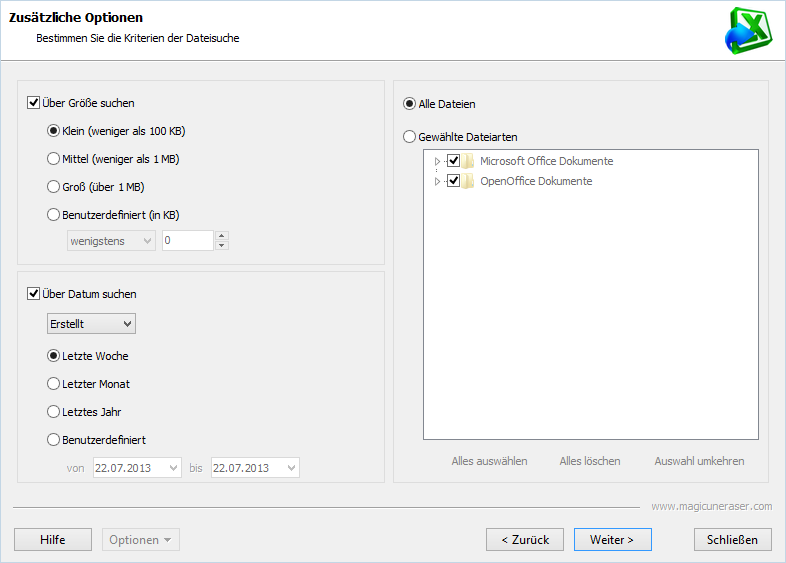Select the Gewählte Dateiarten radio button
786x563 pixels.
click(x=410, y=137)
